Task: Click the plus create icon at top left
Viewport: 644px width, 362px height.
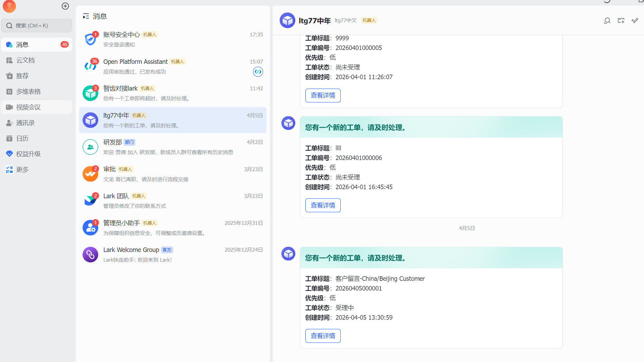Action: pos(65,6)
